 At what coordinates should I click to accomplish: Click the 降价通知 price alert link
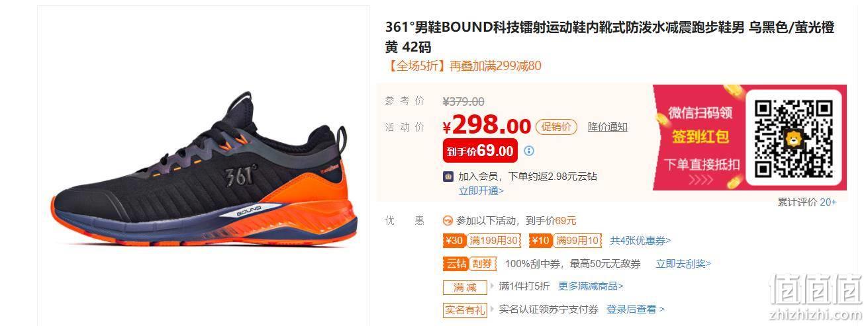pos(608,127)
